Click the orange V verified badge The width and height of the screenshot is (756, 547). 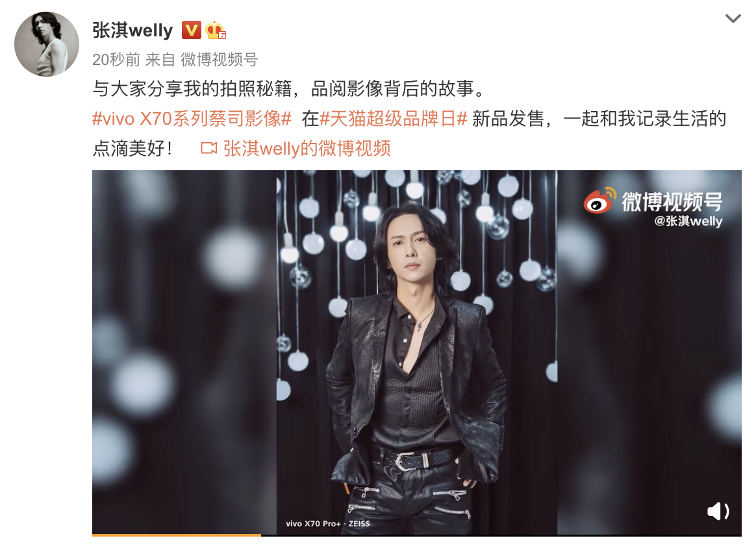coord(192,30)
